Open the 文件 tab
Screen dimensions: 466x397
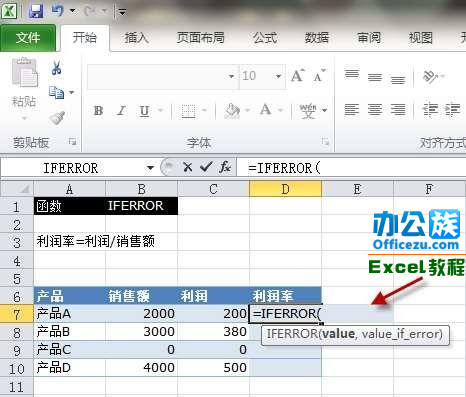[28, 38]
